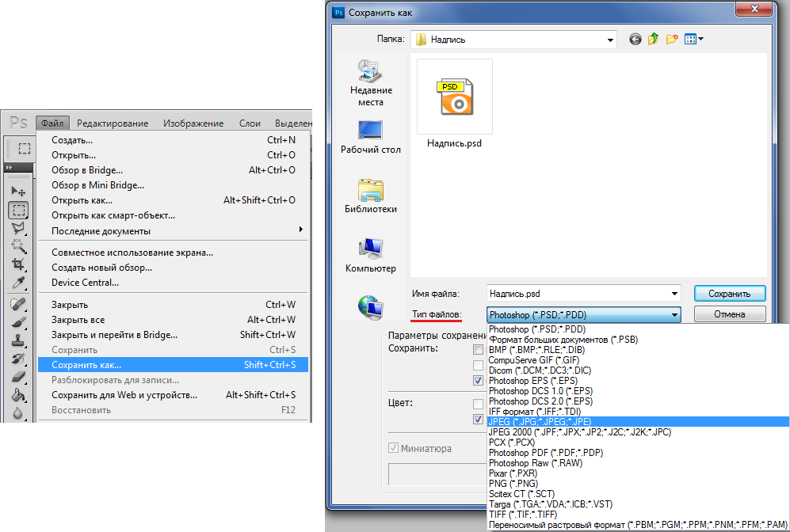
Task: Open the Недавние места location
Action: point(371,83)
